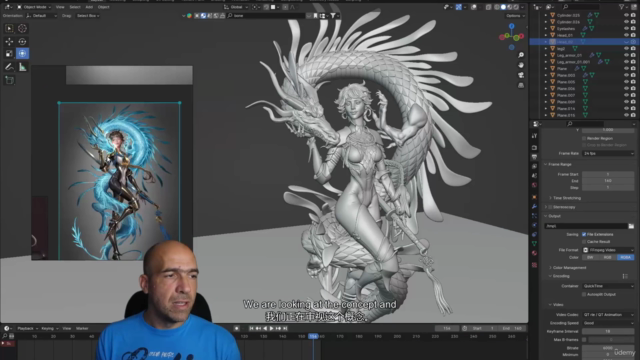Click the Bitrate value slider field
Viewport: 640px width, 360px height.
coord(608,348)
